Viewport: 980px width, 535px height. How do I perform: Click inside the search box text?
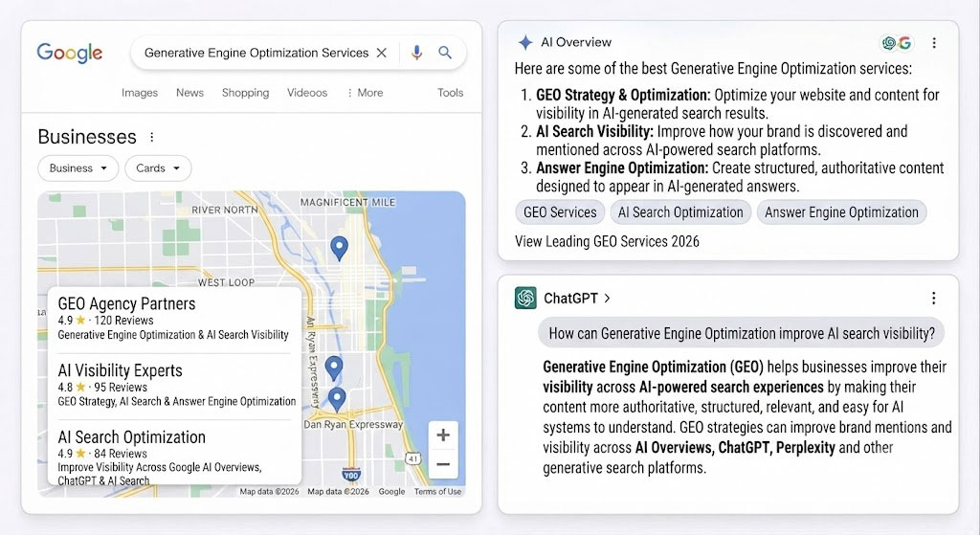(x=256, y=54)
